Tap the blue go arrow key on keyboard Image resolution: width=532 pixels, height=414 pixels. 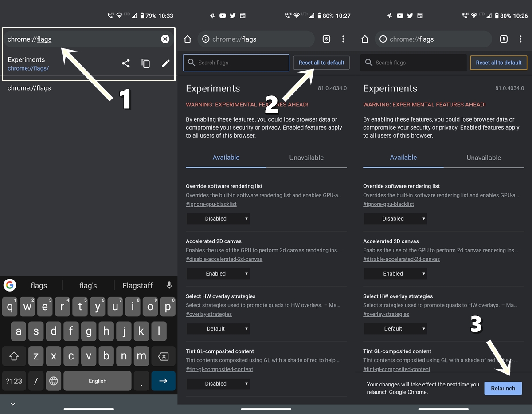(x=163, y=381)
